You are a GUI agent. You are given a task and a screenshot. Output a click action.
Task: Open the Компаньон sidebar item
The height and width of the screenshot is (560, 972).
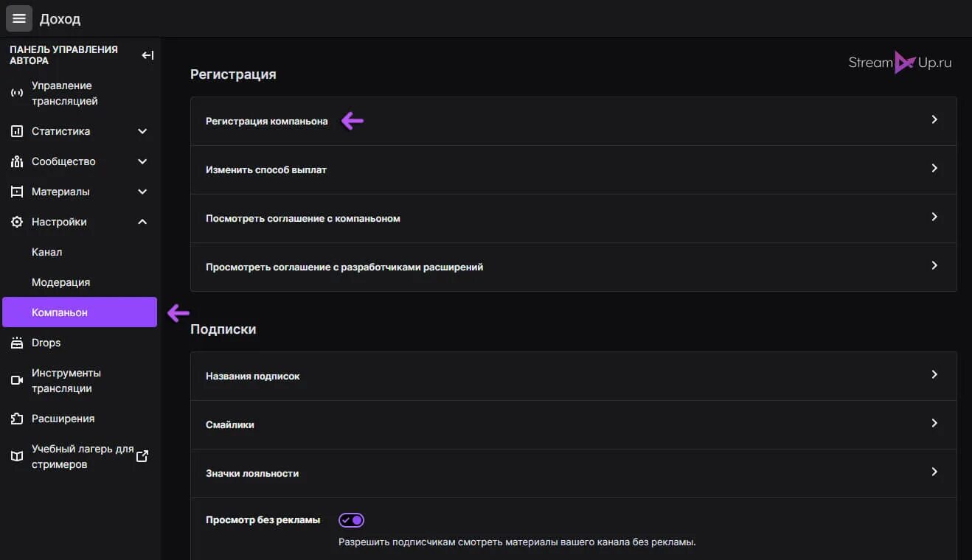80,312
